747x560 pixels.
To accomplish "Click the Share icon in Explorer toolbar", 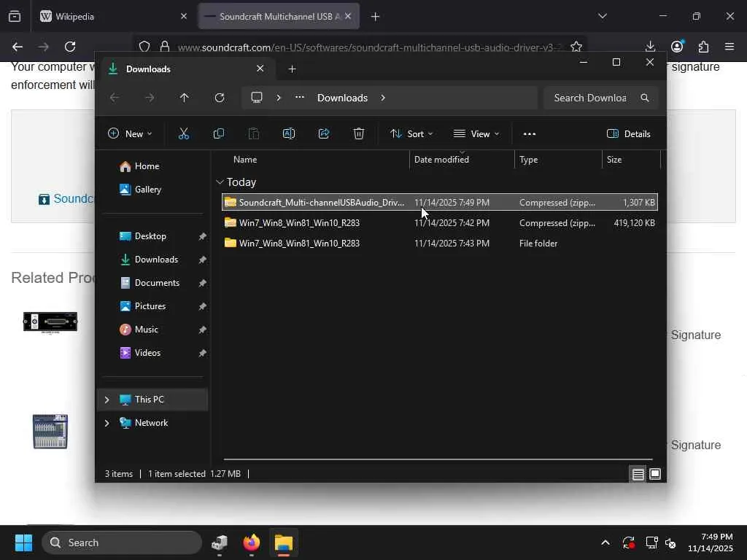I will pyautogui.click(x=324, y=134).
